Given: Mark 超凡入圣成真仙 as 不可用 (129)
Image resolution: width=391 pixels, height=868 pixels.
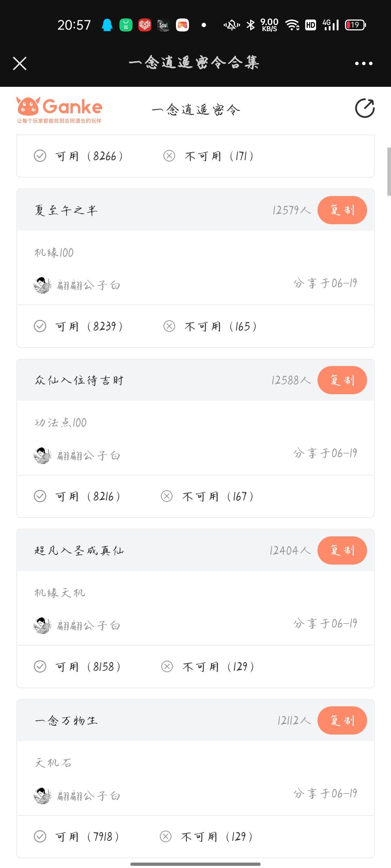Looking at the screenshot, I should click(x=207, y=667).
